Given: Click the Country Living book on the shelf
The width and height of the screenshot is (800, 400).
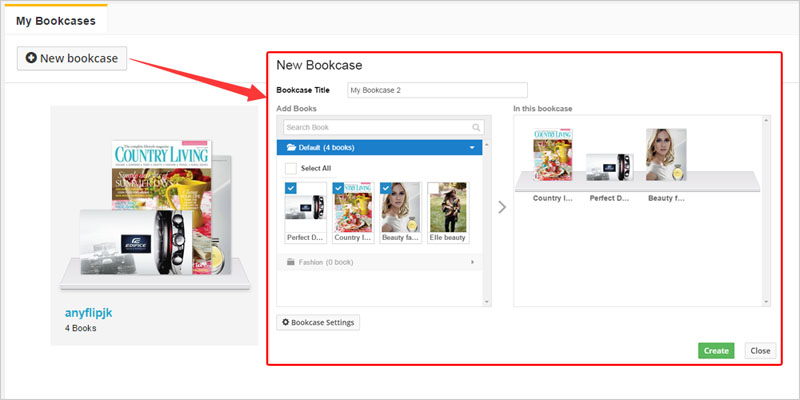Looking at the screenshot, I should 551,156.
